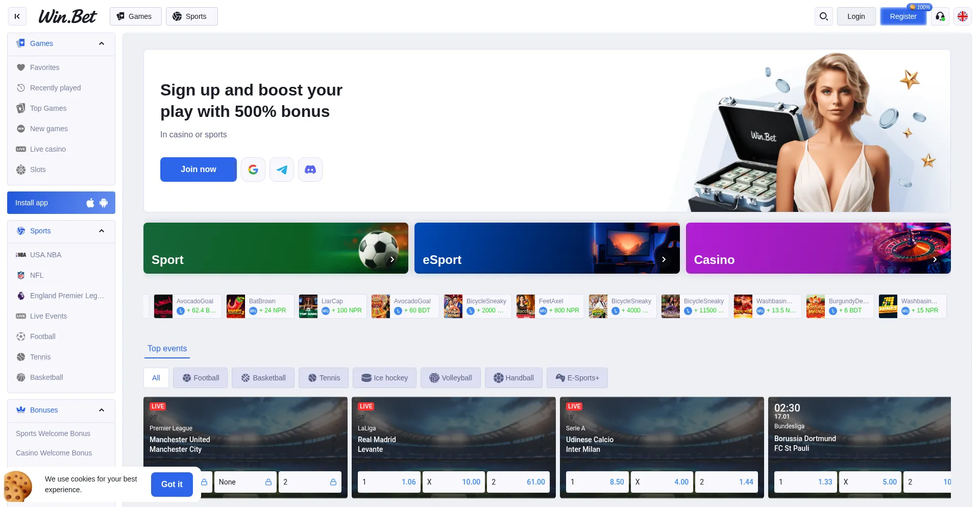
Task: Accept cookies with Got it button
Action: 172,485
